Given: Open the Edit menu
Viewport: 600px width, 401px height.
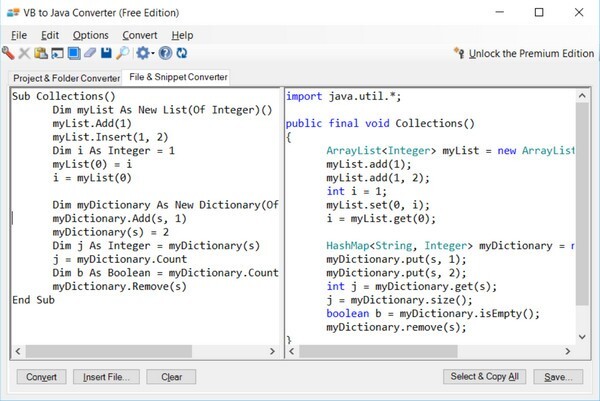Looking at the screenshot, I should click(50, 35).
